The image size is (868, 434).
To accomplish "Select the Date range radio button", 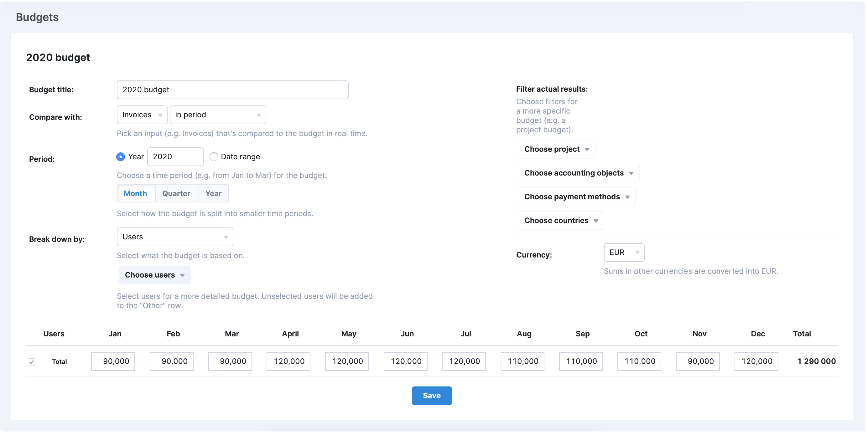I will (214, 156).
